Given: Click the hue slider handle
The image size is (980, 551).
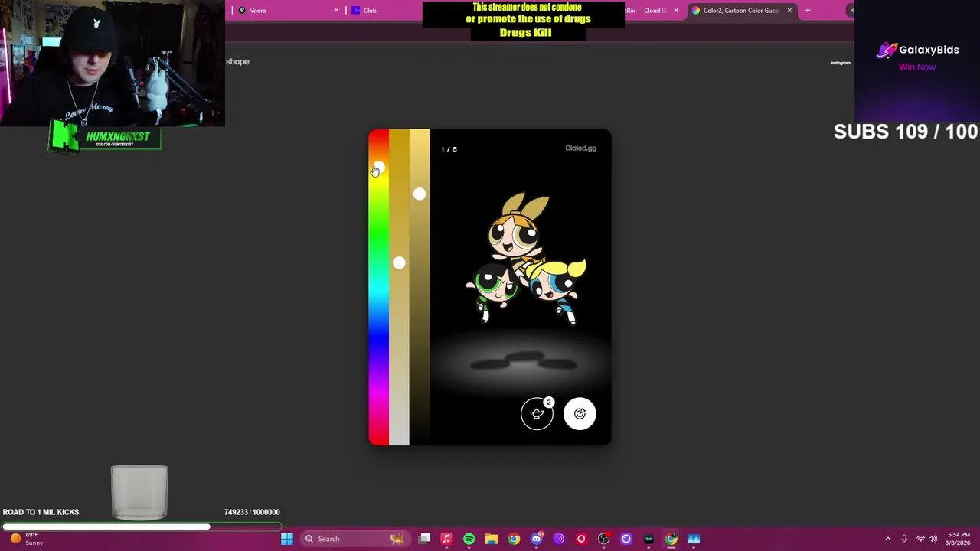Looking at the screenshot, I should click(378, 169).
